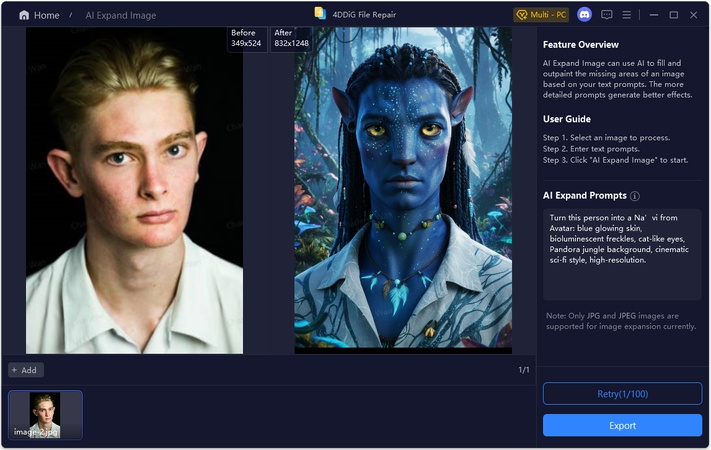Click the 1/1 page counter

(x=524, y=370)
